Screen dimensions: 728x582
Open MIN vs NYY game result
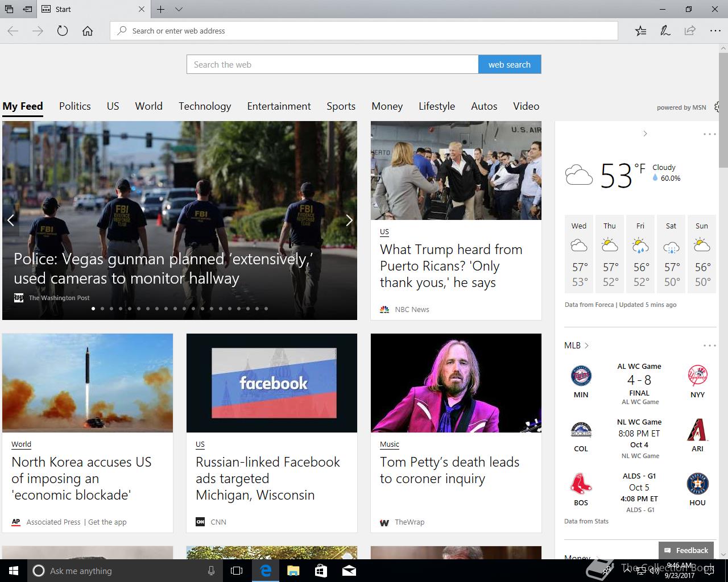coord(639,384)
